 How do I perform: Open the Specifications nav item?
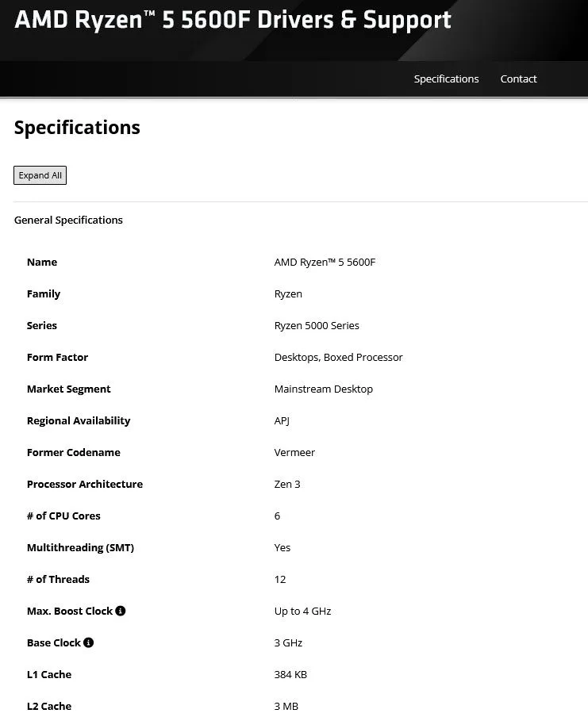(x=446, y=79)
